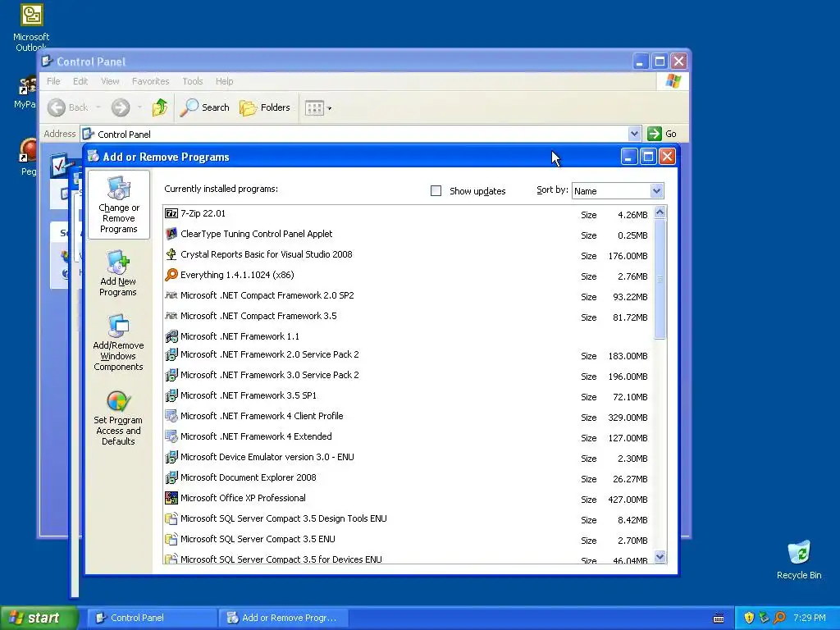
Task: Click the 427.00MB size value
Action: coord(628,500)
